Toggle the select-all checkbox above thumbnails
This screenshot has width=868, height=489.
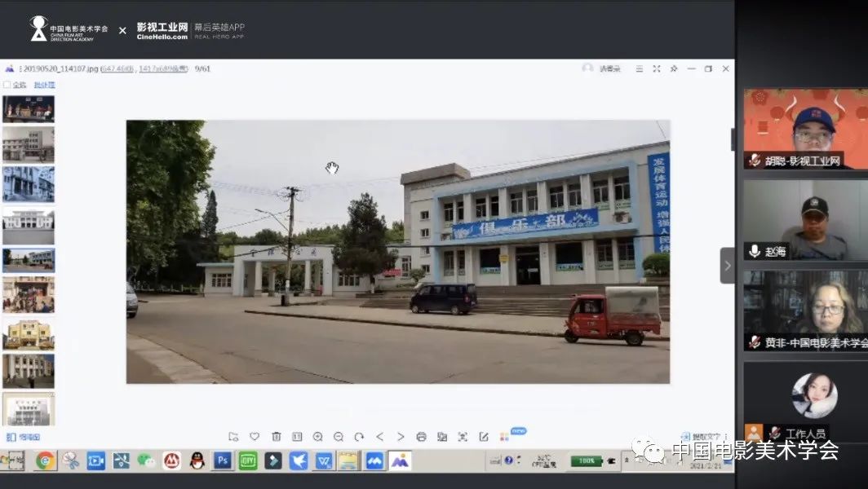coord(7,85)
